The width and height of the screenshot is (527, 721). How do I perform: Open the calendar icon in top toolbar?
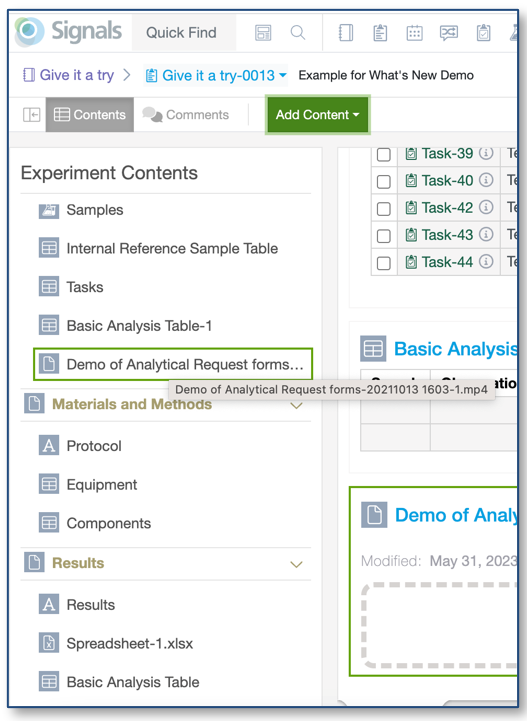click(414, 33)
